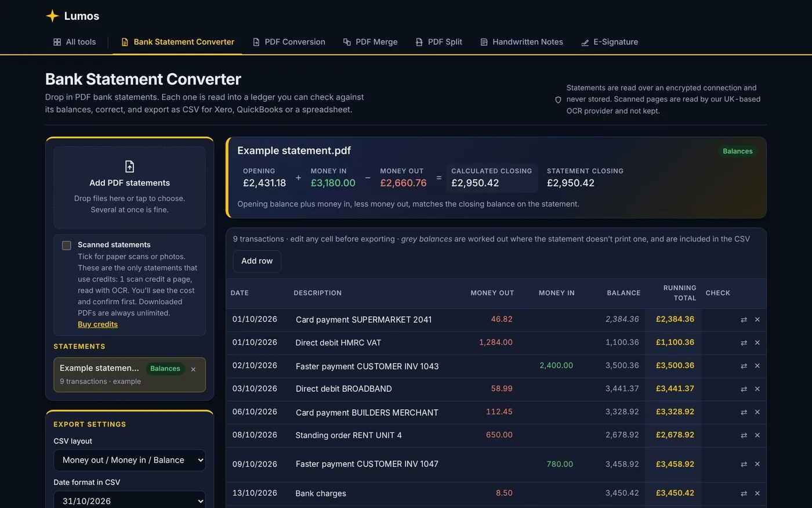The image size is (812, 508).
Task: Swap direction on RENT UNIT 4 row
Action: [744, 435]
